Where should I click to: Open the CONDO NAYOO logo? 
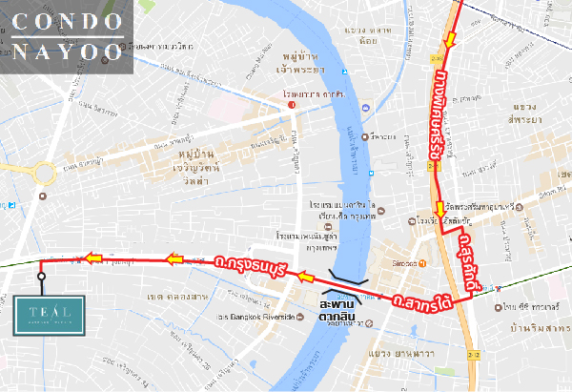(67, 37)
